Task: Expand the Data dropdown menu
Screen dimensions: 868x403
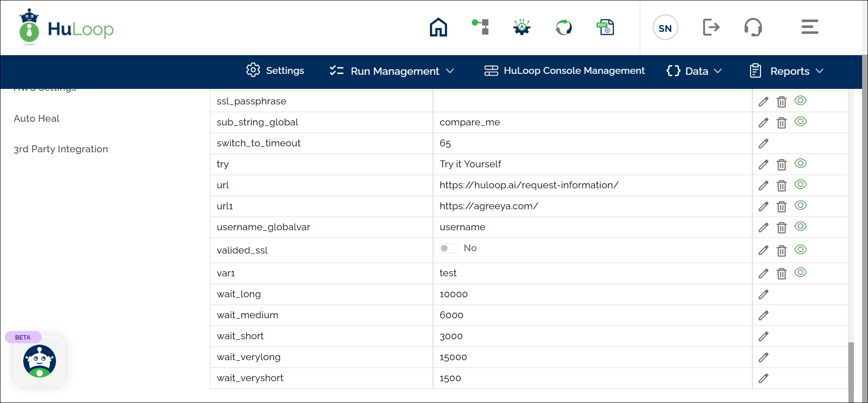Action: point(694,71)
